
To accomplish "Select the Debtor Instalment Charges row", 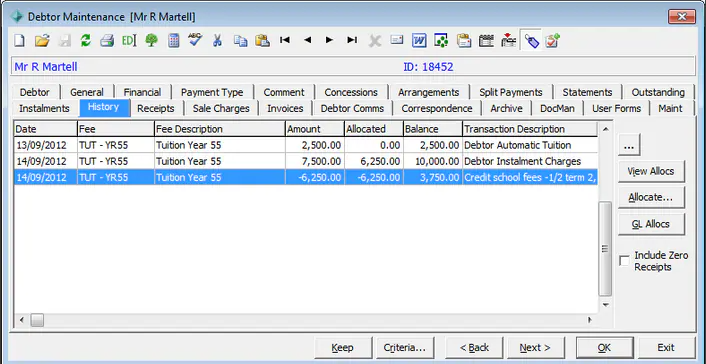I will point(306,161).
